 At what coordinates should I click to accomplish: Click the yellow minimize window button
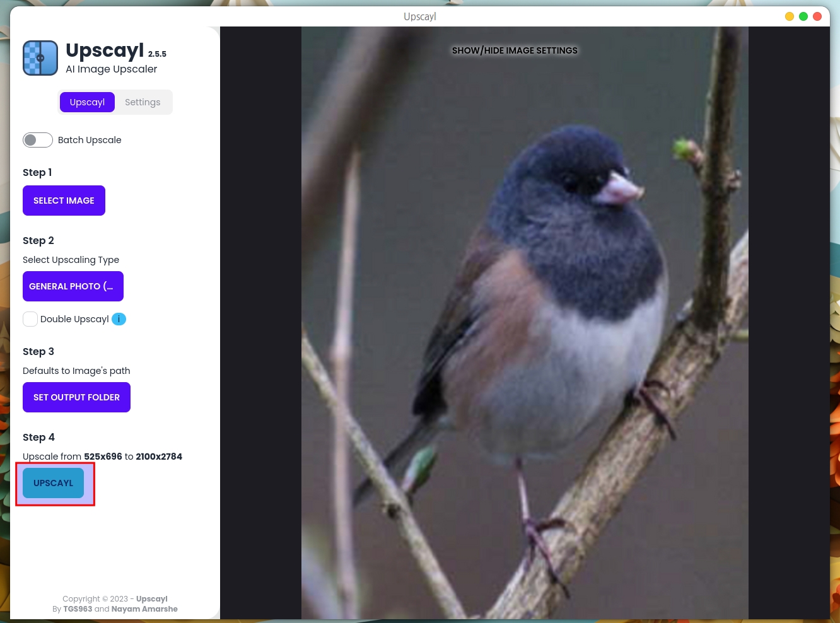(x=789, y=16)
